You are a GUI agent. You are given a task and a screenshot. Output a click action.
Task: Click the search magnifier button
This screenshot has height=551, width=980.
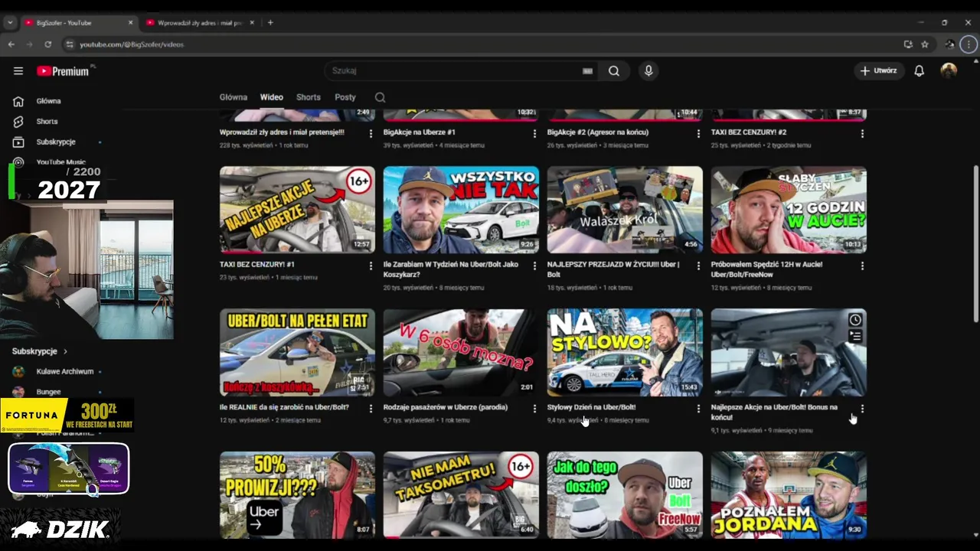(614, 71)
